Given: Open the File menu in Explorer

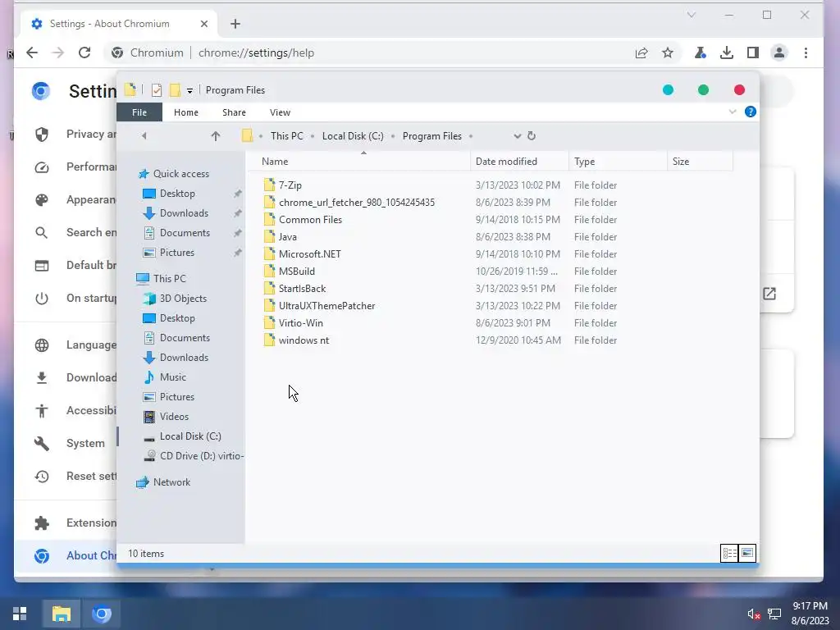Looking at the screenshot, I should point(139,112).
